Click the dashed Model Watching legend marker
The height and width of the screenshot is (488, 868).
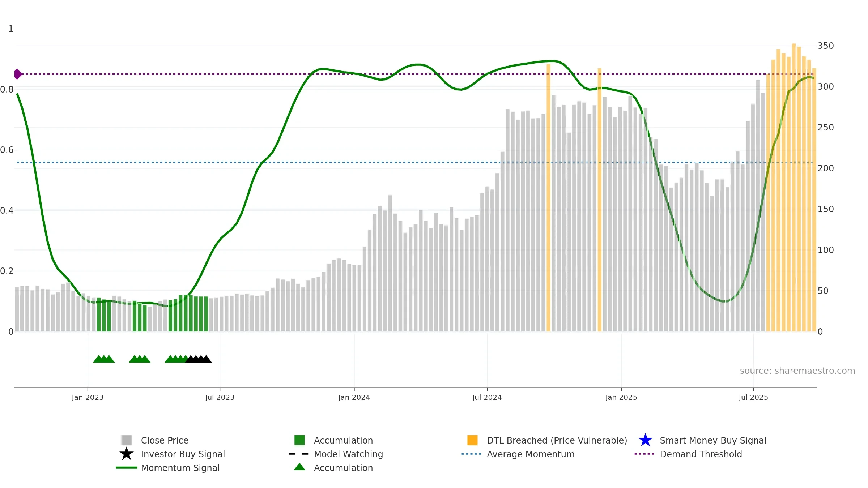(x=299, y=454)
